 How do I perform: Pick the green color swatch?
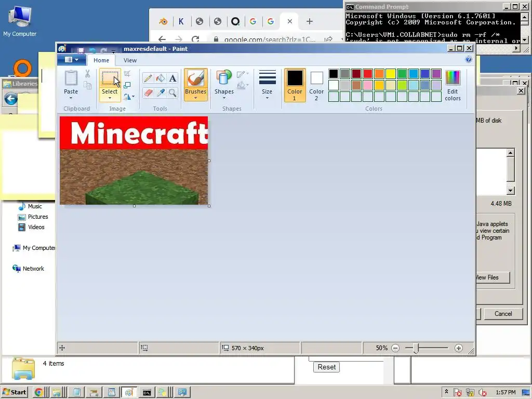tap(402, 74)
